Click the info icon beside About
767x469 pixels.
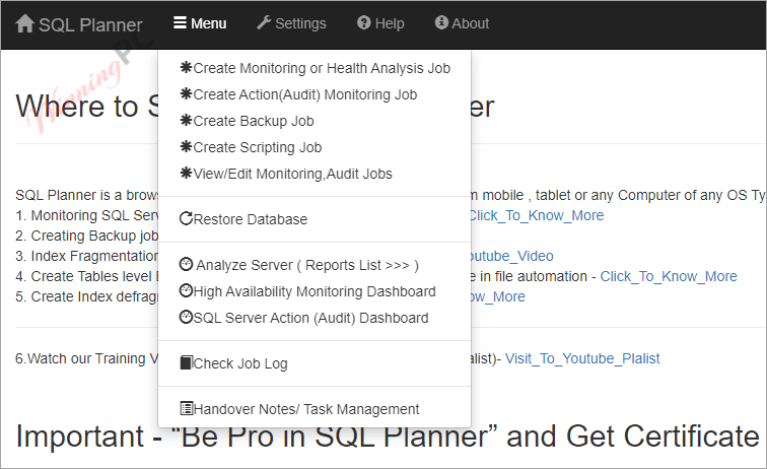441,22
